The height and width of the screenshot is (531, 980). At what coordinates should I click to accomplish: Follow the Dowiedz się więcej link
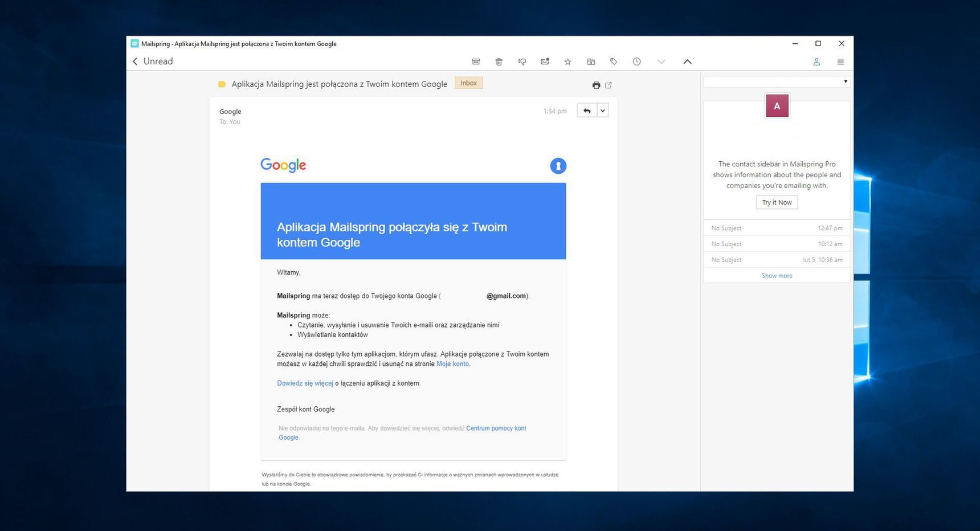pos(305,383)
